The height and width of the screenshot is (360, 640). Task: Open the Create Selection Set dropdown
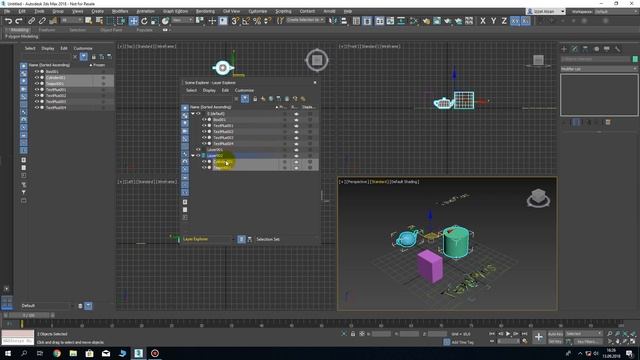305,20
